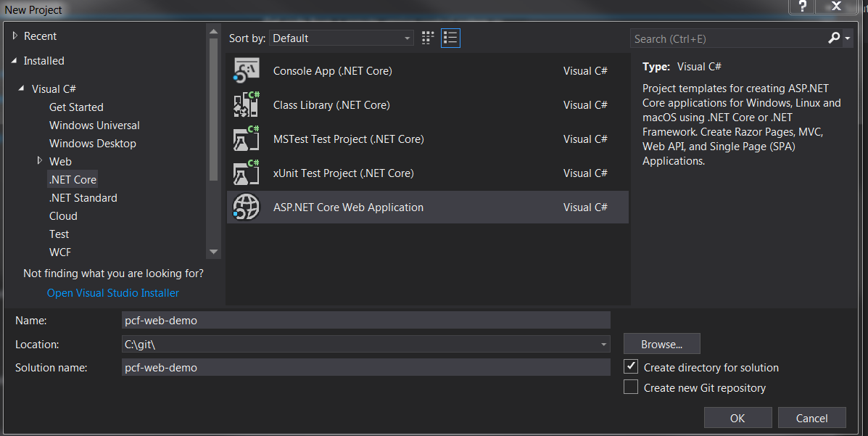This screenshot has width=868, height=436.
Task: Select Windows Universal category
Action: [x=94, y=126]
